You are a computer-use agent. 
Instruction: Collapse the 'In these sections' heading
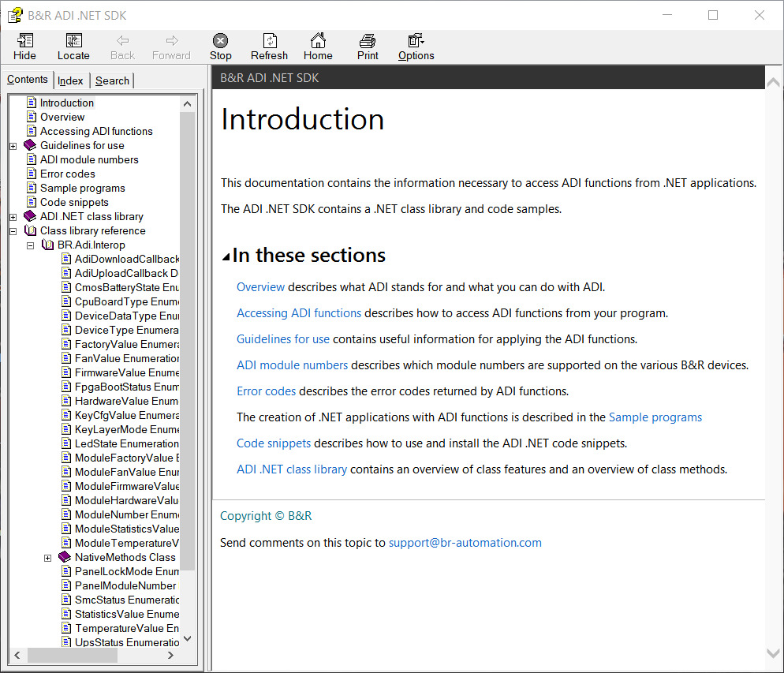click(x=226, y=256)
